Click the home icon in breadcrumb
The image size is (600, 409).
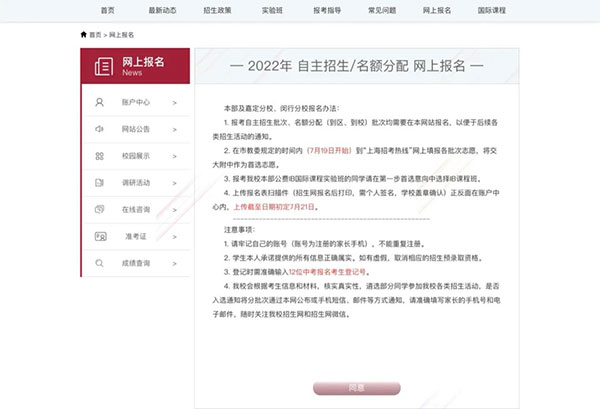[83, 34]
